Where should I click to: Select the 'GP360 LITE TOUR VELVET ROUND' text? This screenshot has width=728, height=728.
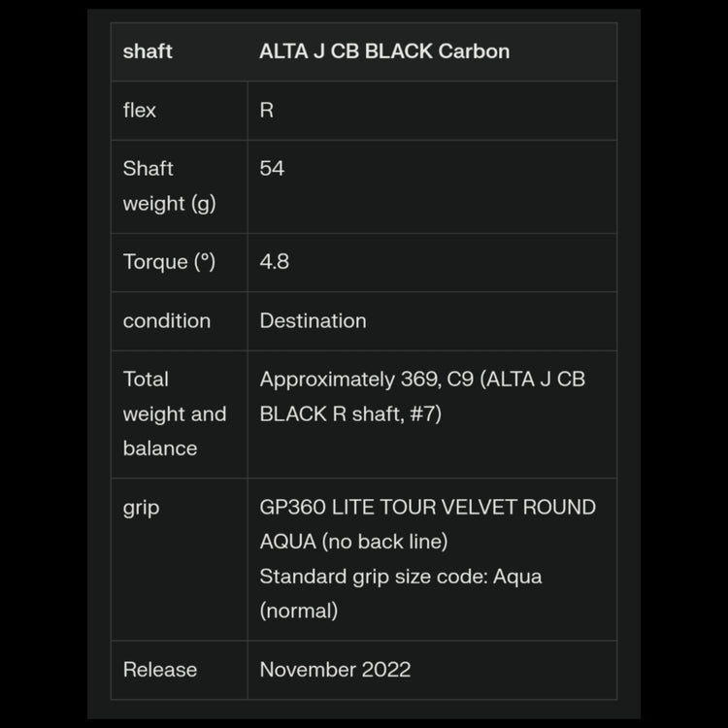tap(427, 507)
